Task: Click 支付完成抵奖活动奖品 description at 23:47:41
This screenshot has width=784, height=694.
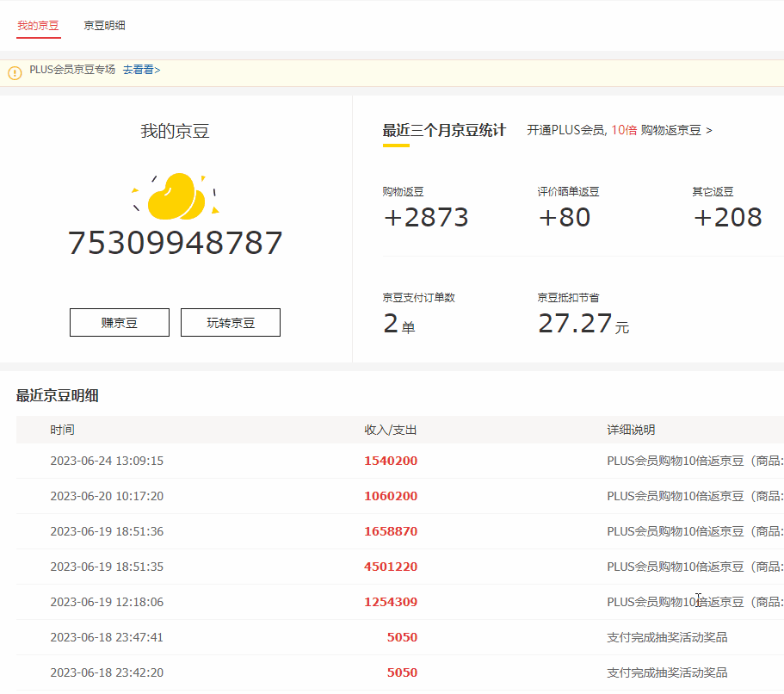Action: coord(667,637)
